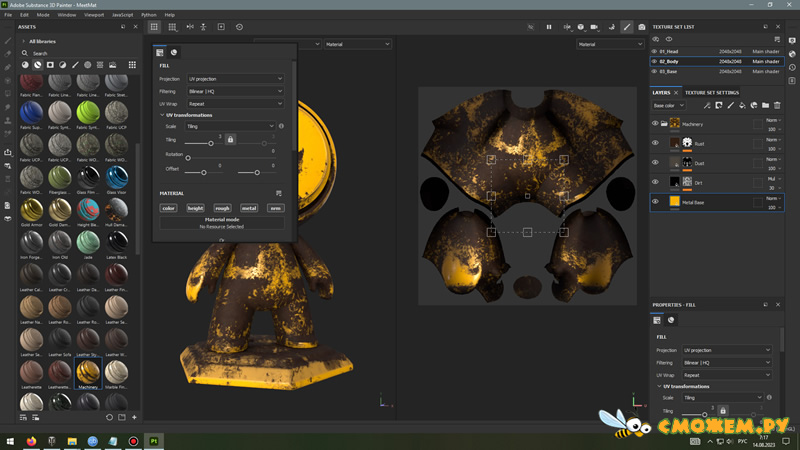Click the camera screenshot icon in top toolbar
Screen dimensions: 800x450
[x=642, y=27]
